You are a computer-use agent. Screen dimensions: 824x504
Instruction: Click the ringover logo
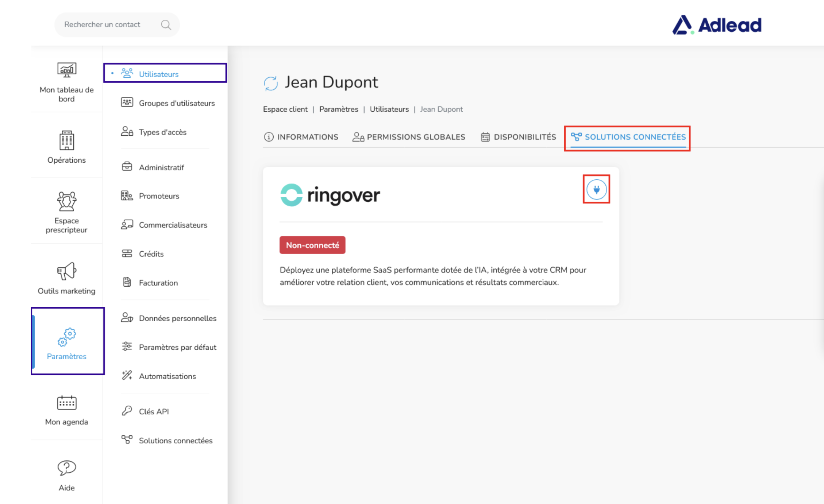pyautogui.click(x=330, y=195)
